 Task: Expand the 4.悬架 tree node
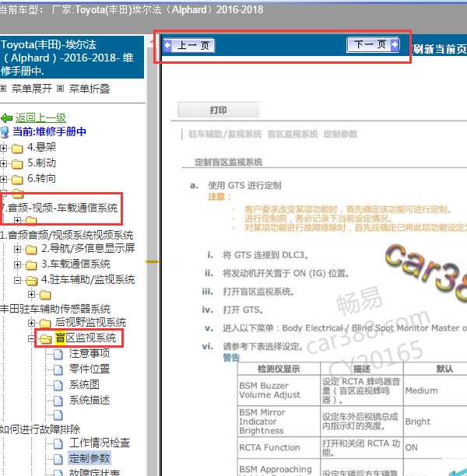point(3,148)
